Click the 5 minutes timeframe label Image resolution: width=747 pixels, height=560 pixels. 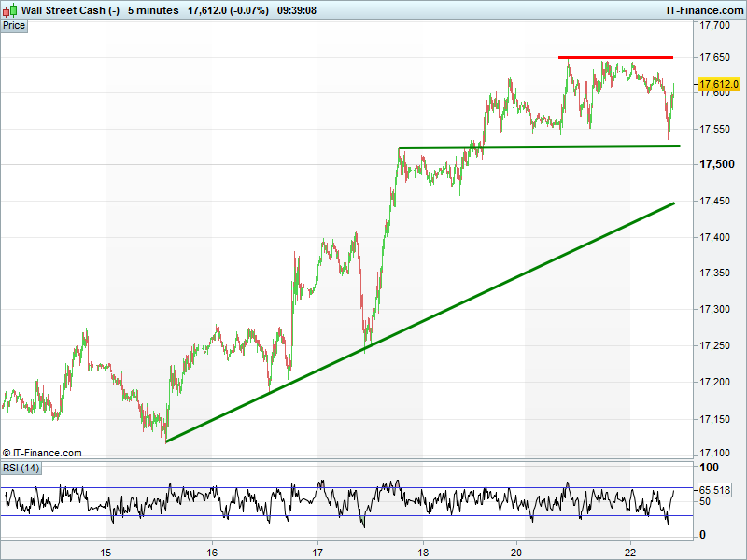[x=153, y=10]
